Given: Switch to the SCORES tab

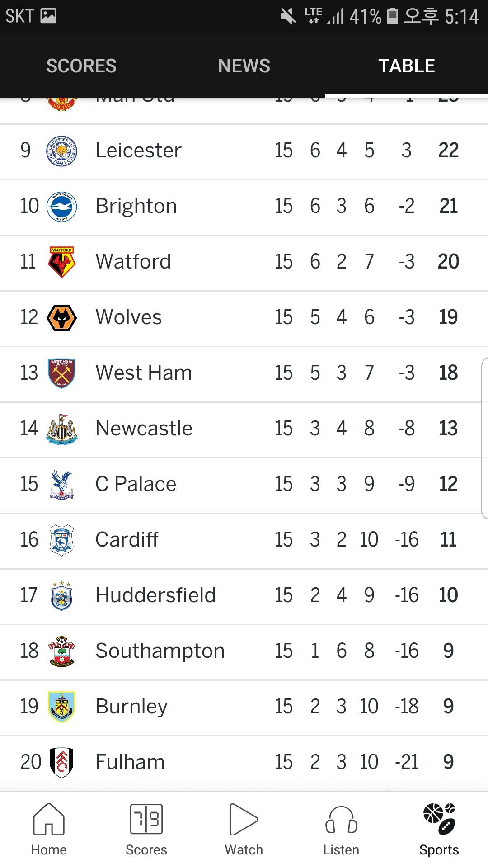Looking at the screenshot, I should 81,66.
